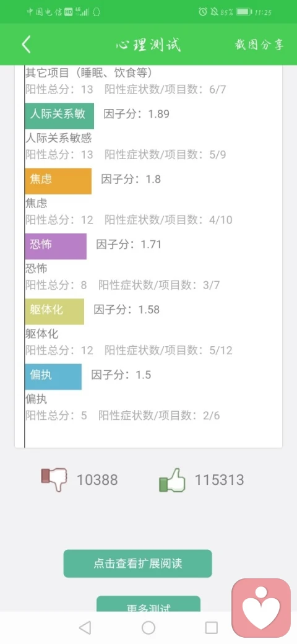297x644 pixels.
Task: Tap battery indicator in status bar
Action: coord(244,12)
